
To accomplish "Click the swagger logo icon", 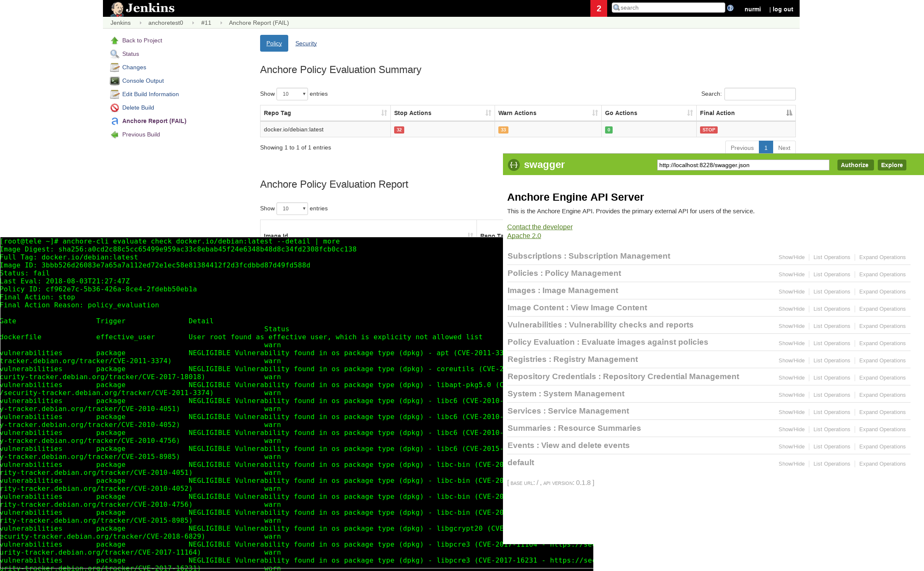I will coord(514,165).
